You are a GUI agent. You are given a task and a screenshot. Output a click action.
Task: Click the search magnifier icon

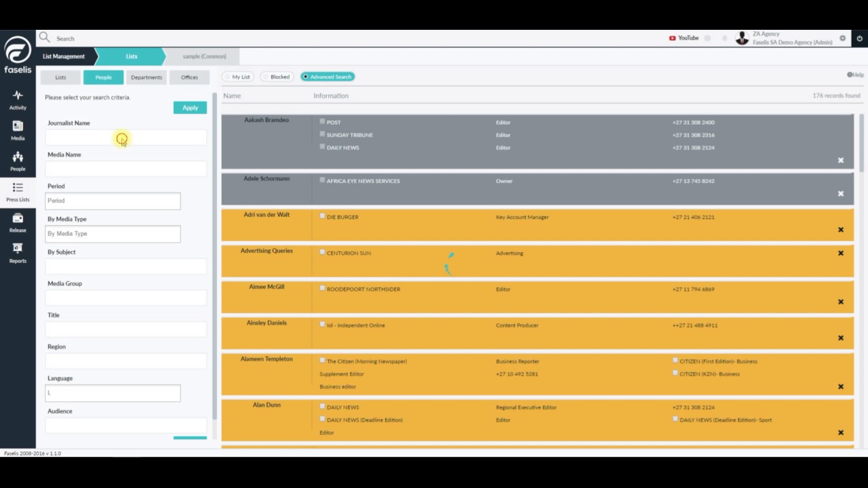pyautogui.click(x=45, y=37)
